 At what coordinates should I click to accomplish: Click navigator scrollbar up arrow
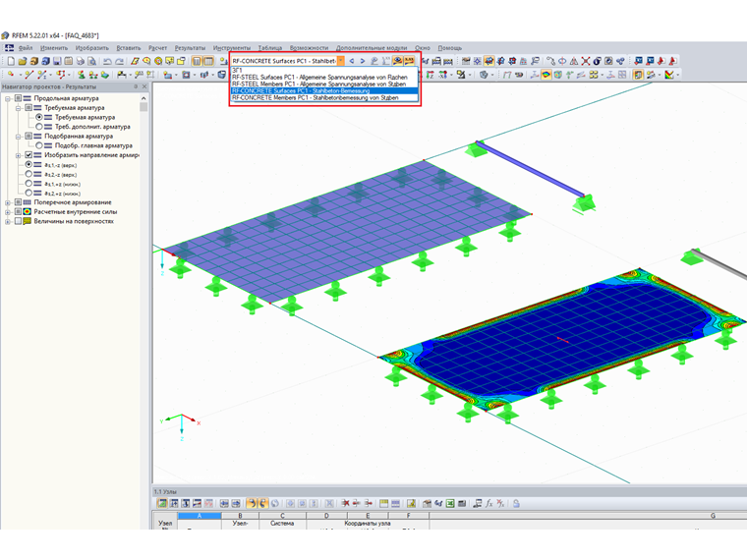coord(144,98)
